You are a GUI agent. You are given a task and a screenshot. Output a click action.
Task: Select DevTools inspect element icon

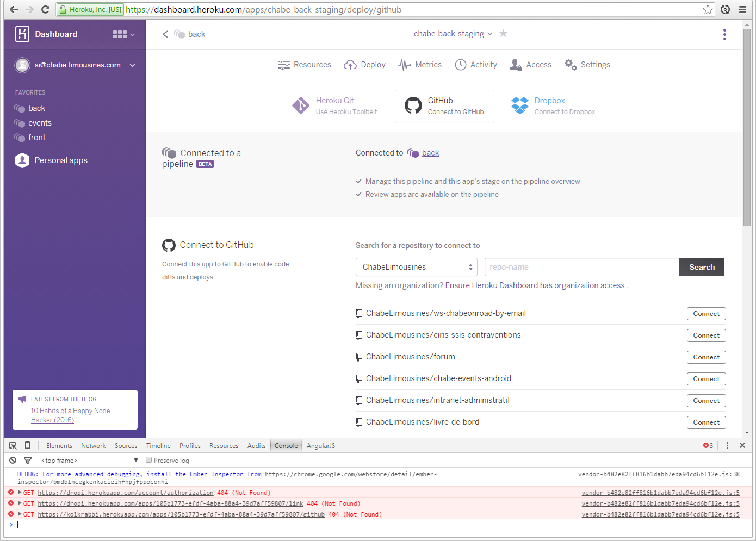click(x=13, y=446)
